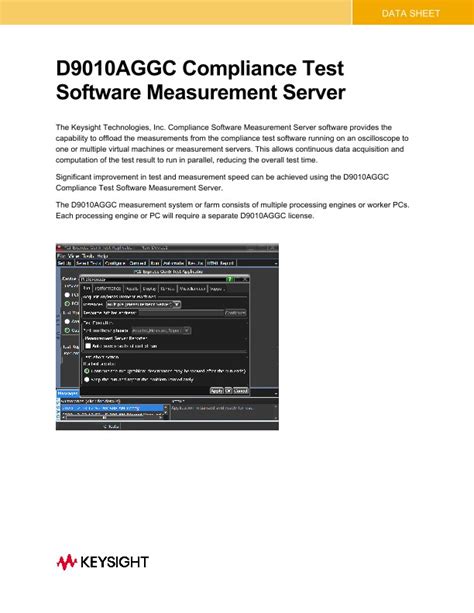
Task: Click the messages list horizontal scrollbar
Action: [x=112, y=418]
